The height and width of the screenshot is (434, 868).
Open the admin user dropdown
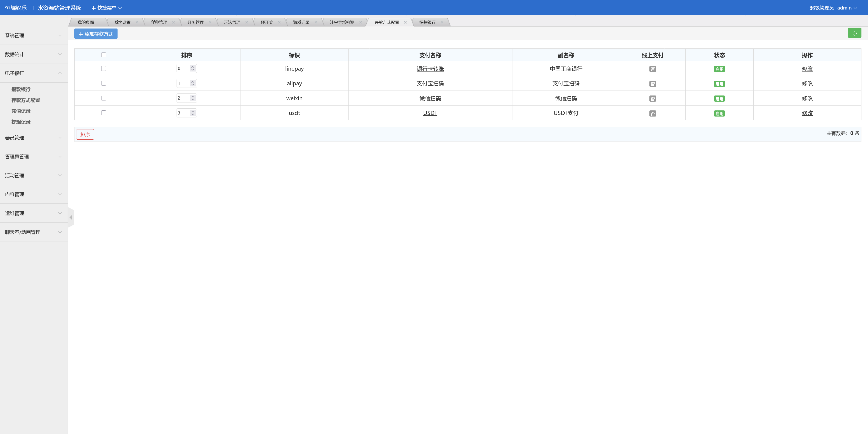(847, 8)
